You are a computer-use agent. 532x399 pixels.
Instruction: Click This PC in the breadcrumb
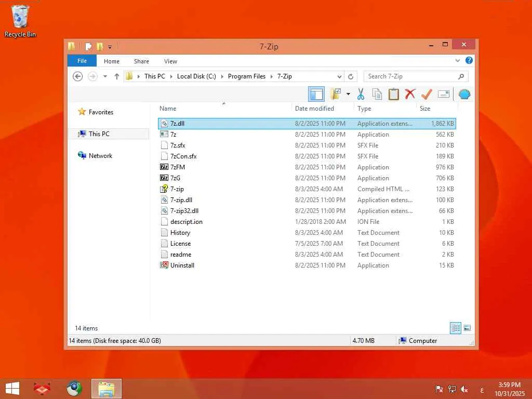click(155, 76)
